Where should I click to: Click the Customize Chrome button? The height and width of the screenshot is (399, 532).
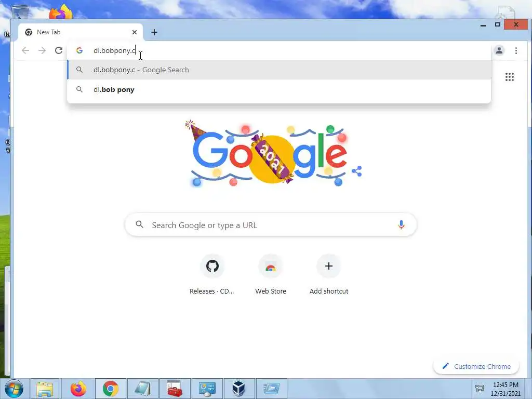coord(476,366)
